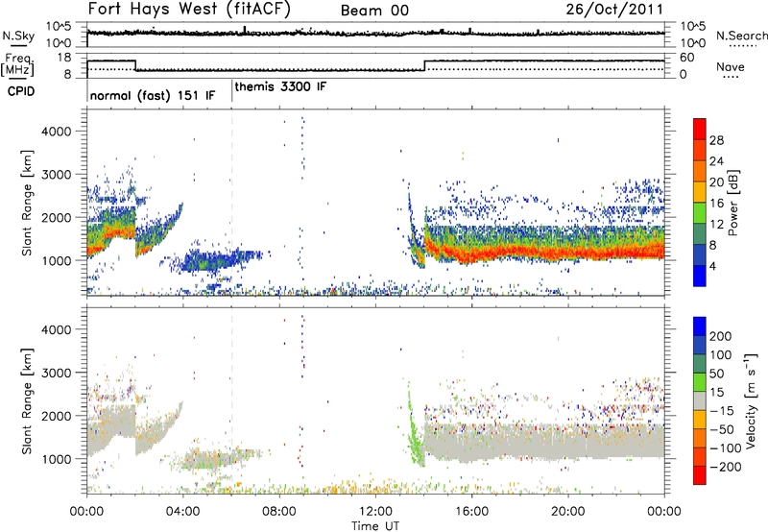Click the -15 tick on Velocity colorbar
The width and height of the screenshot is (768, 532).
[721, 411]
